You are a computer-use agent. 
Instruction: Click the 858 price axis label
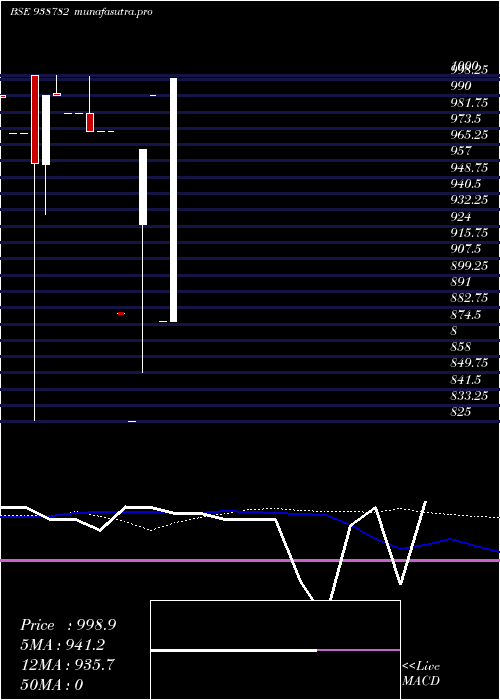pos(461,346)
